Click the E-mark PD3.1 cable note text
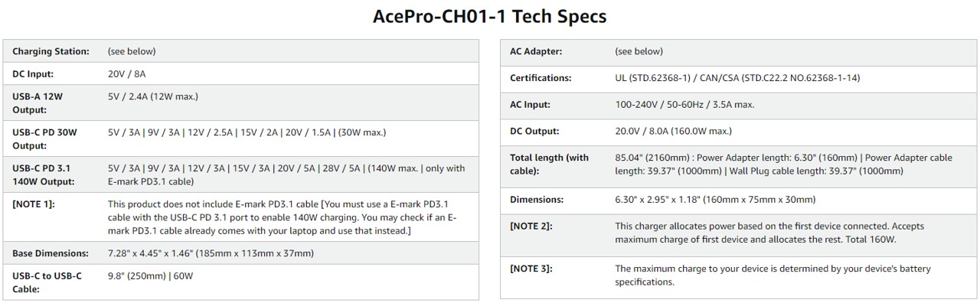Viewport: 980px width, 303px height. tap(283, 217)
